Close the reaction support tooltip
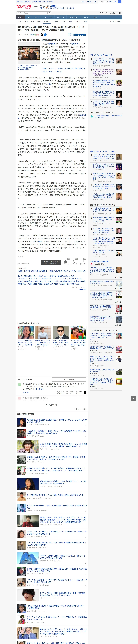The image size is (138, 644). (60, 261)
